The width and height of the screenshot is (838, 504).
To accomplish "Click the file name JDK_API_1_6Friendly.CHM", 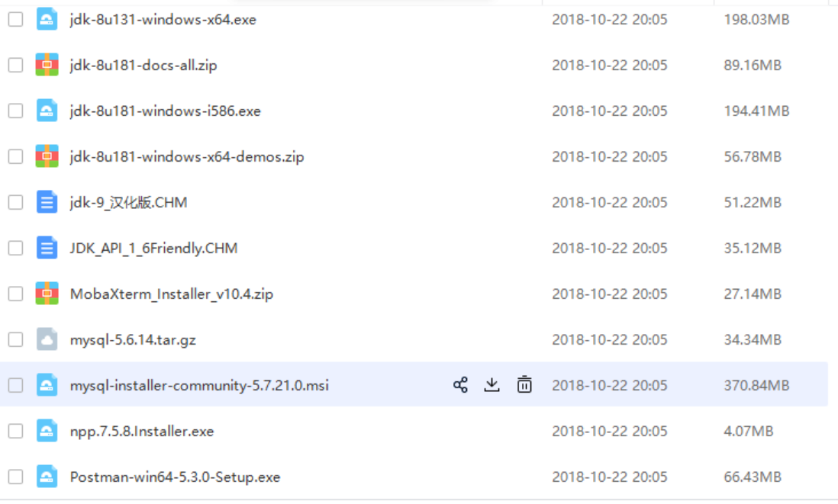I will (153, 249).
